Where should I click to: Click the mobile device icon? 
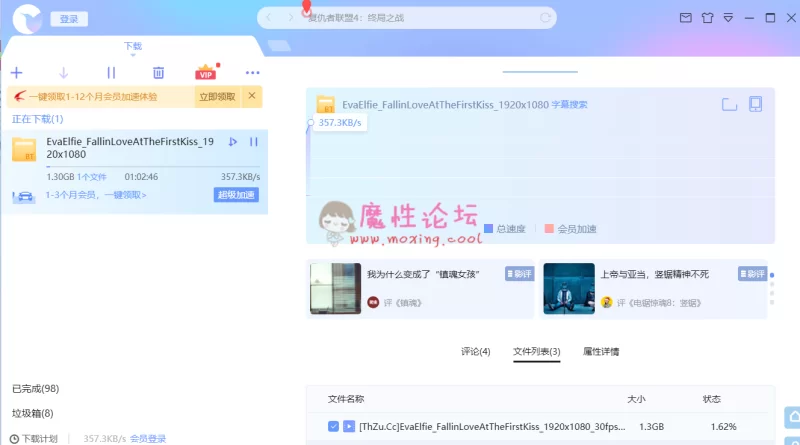click(x=756, y=104)
